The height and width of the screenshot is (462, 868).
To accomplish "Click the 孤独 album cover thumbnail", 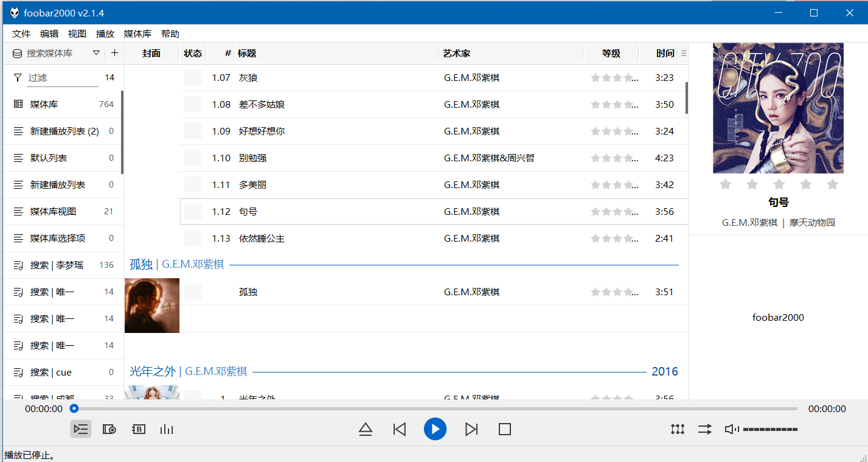I will [152, 306].
